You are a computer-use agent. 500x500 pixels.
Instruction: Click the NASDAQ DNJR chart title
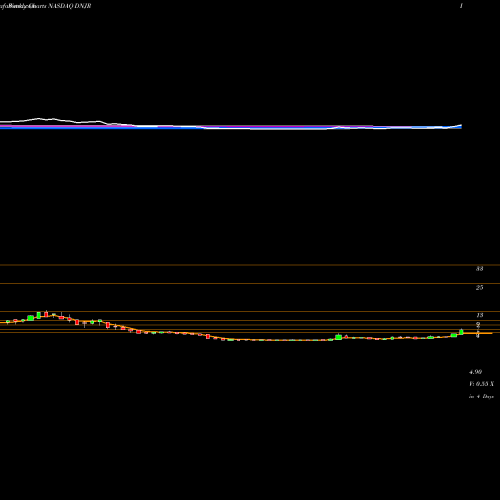click(69, 6)
